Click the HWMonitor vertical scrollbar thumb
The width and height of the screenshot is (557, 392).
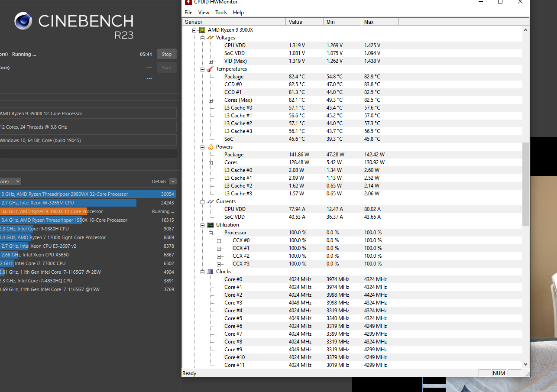click(526, 184)
